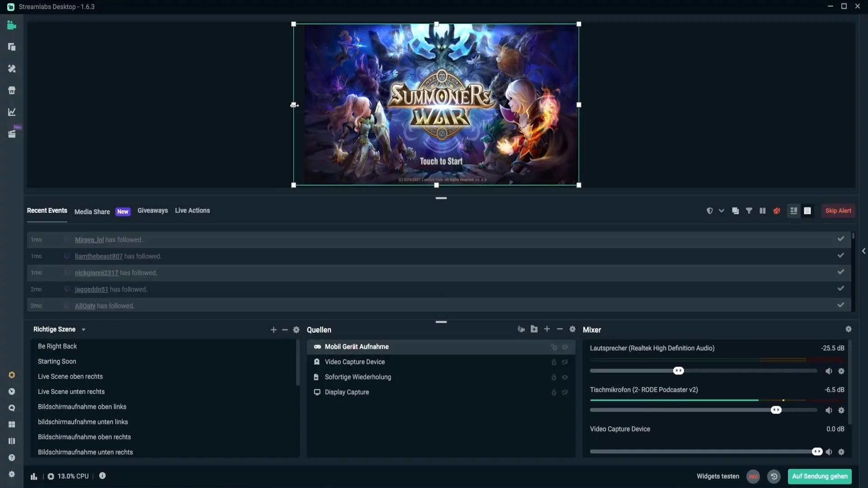Screen dimensions: 868x488
Task: Open source properties gear in Quellen
Action: click(x=572, y=329)
